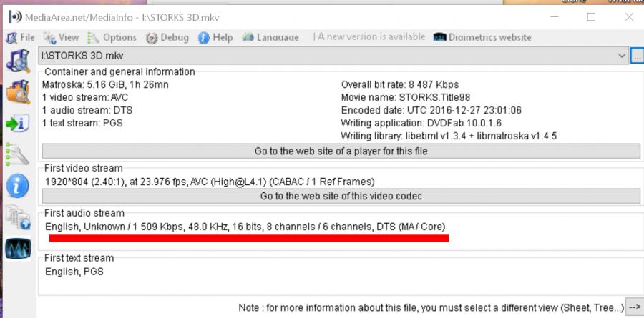
Task: Click 'English, PGS' text stream line
Action: coord(74,272)
